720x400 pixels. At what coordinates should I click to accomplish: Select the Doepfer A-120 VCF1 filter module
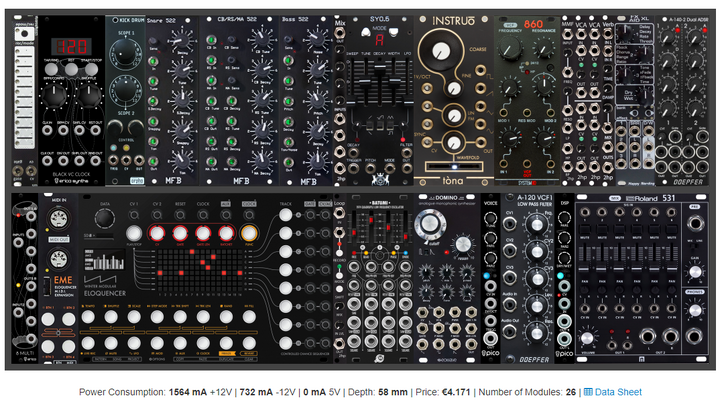tap(527, 279)
